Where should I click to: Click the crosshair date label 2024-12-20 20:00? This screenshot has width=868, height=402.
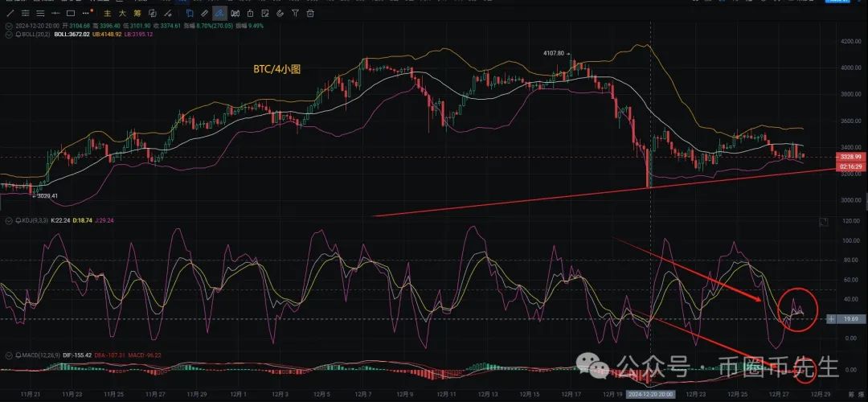pyautogui.click(x=650, y=394)
